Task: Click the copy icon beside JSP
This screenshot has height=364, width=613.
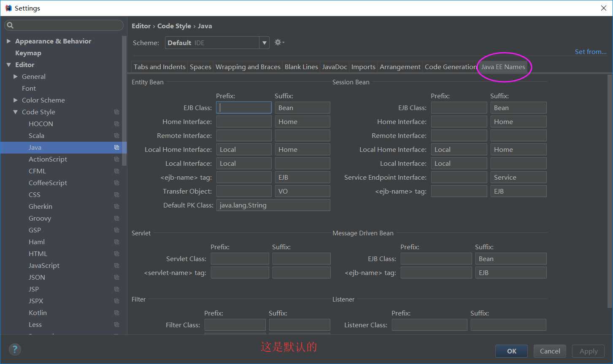Action: coord(117,289)
